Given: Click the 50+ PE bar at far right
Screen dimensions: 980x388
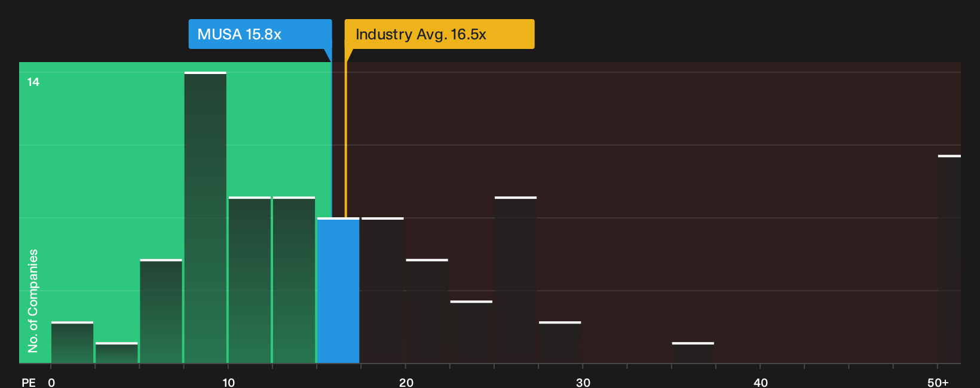Looking at the screenshot, I should [x=950, y=259].
